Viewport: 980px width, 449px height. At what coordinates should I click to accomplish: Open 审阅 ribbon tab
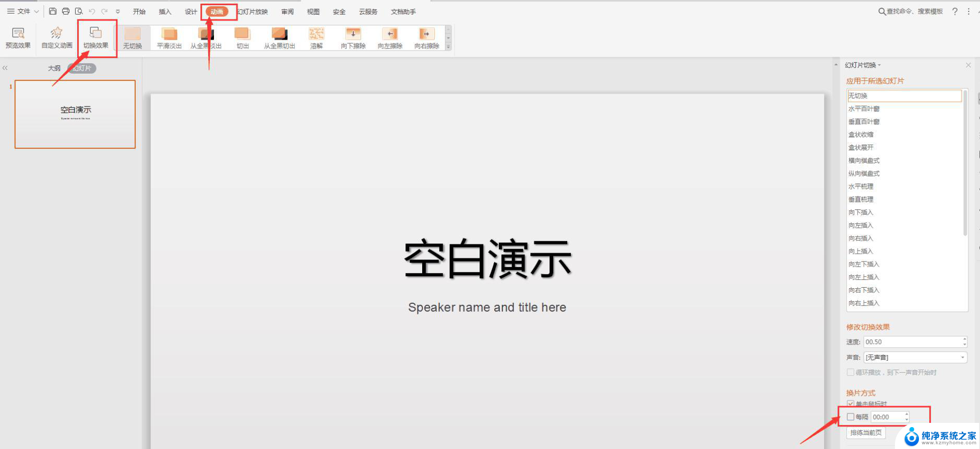coord(288,11)
